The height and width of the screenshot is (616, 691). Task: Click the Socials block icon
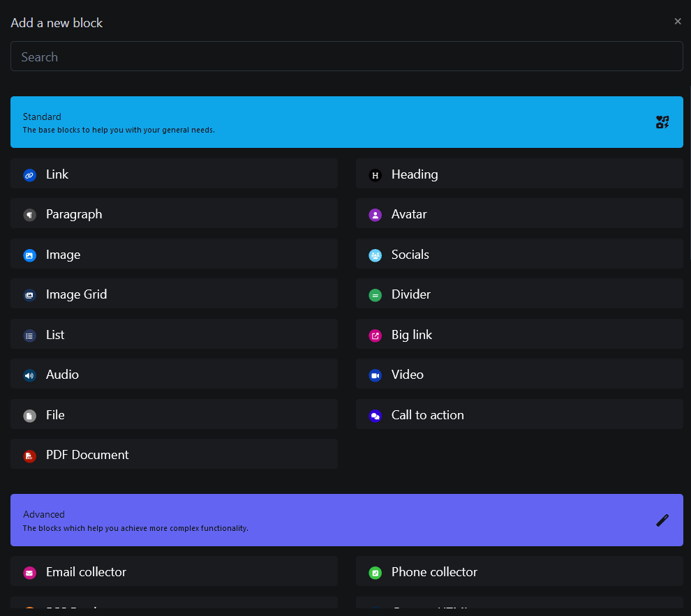tap(375, 255)
